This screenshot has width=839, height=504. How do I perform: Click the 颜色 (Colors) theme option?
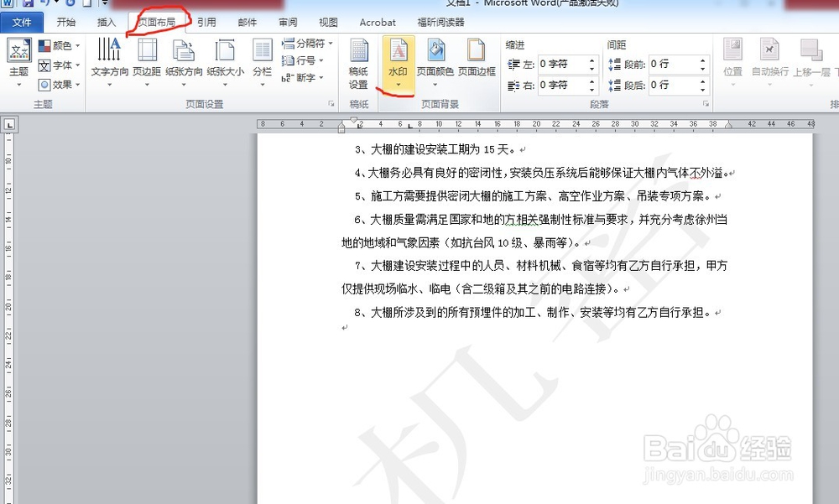tap(51, 46)
